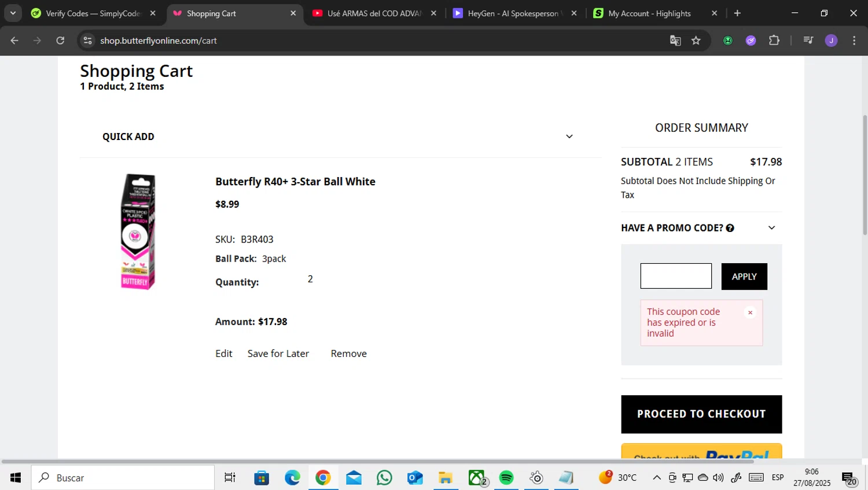
Task: Go forward to next page
Action: [x=37, y=40]
